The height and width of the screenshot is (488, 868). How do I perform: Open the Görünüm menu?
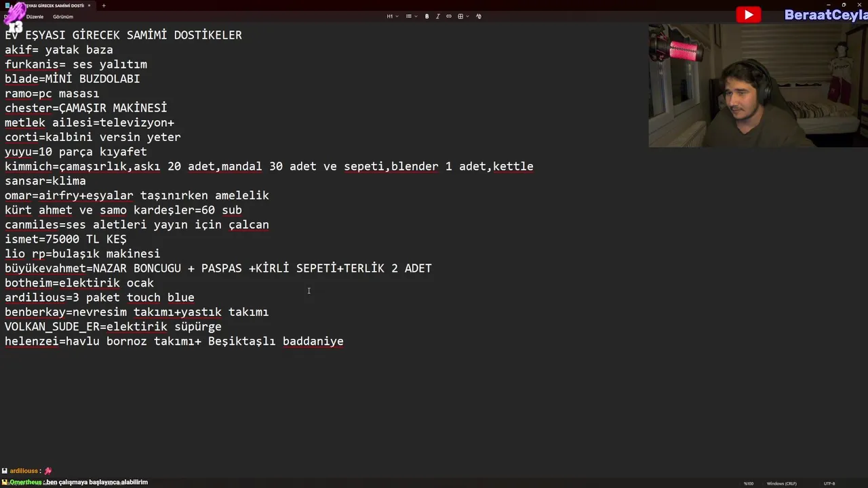(63, 16)
